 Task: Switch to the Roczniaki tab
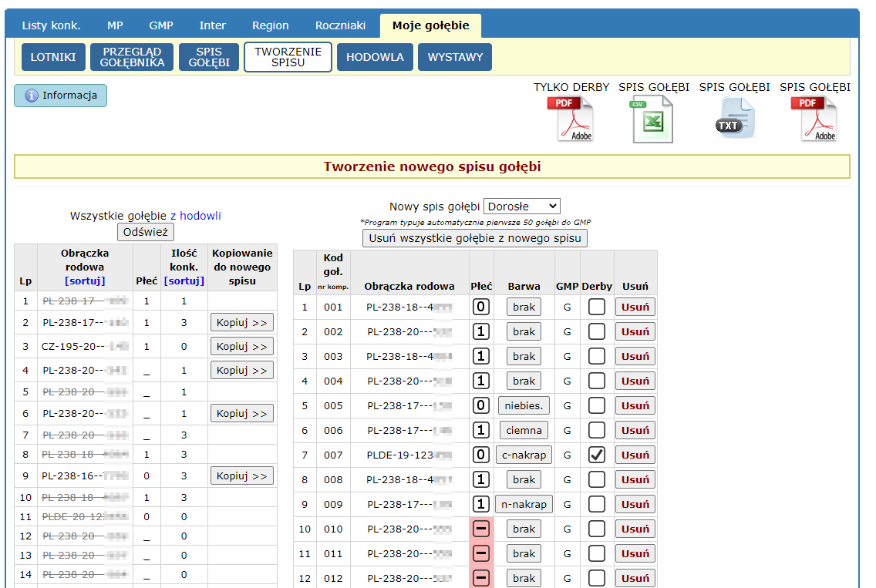(340, 25)
